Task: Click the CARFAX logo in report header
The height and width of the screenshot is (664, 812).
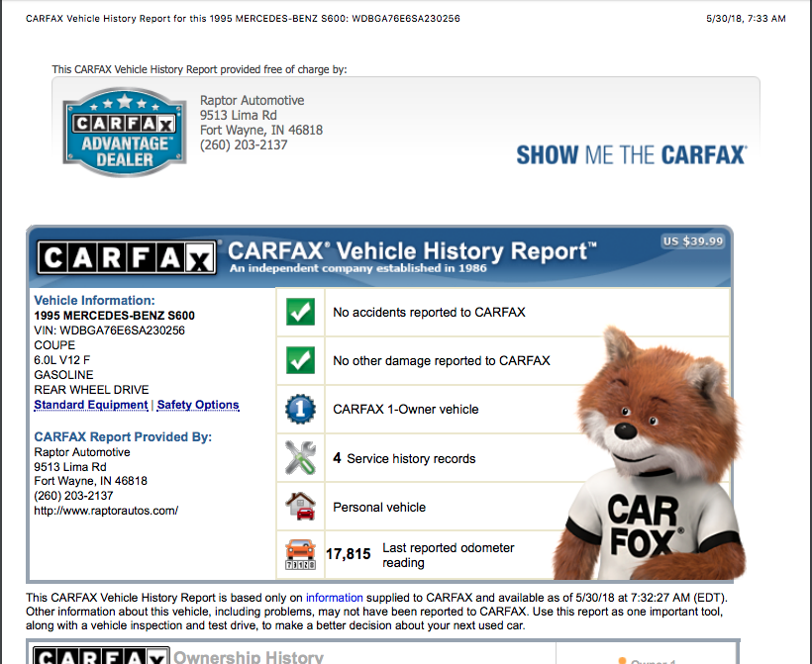Action: pyautogui.click(x=127, y=257)
